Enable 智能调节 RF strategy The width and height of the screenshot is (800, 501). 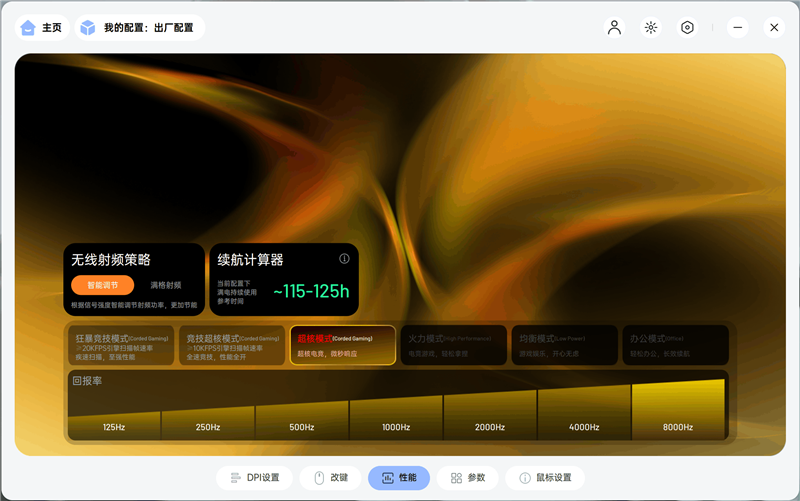103,285
